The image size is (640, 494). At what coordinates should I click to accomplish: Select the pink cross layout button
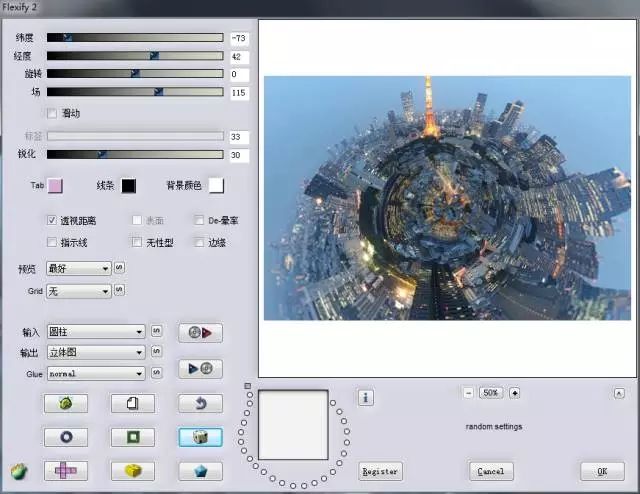(66, 471)
